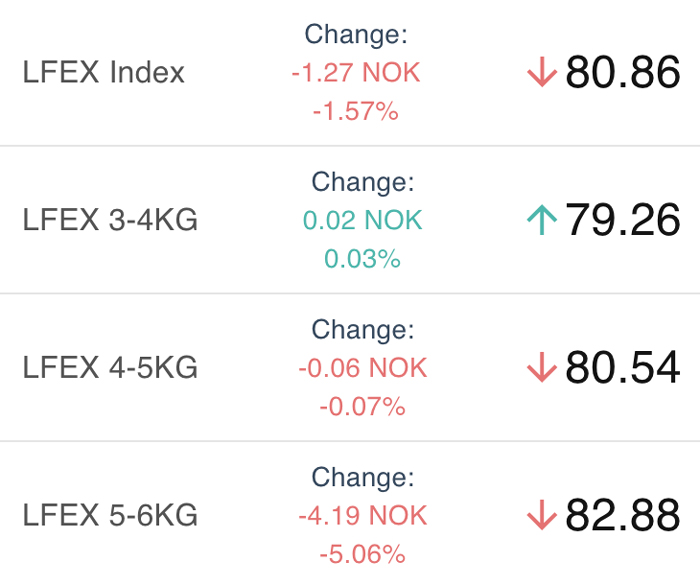The width and height of the screenshot is (700, 585).
Task: Click the 0.02 NOK change value
Action: pos(362,220)
